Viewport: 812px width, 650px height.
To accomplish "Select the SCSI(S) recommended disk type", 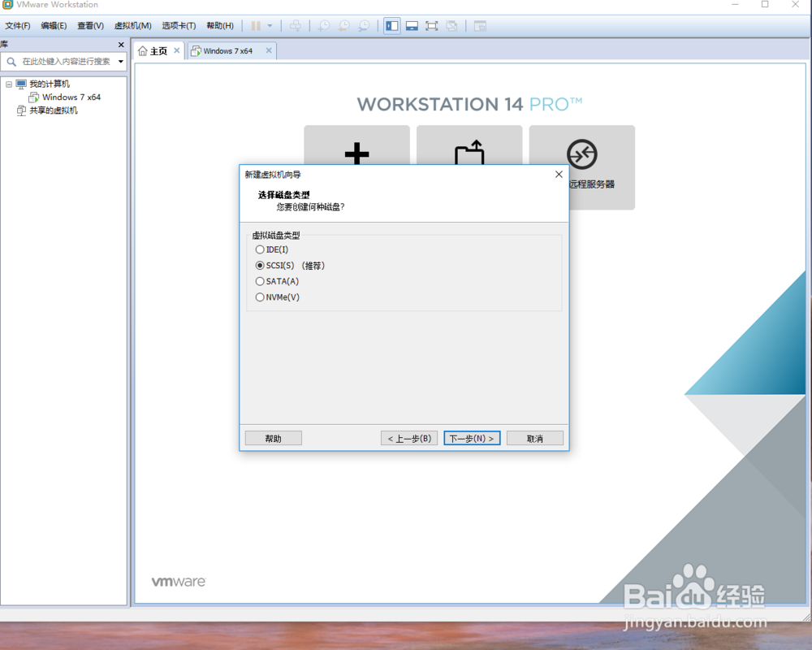I will coord(290,266).
